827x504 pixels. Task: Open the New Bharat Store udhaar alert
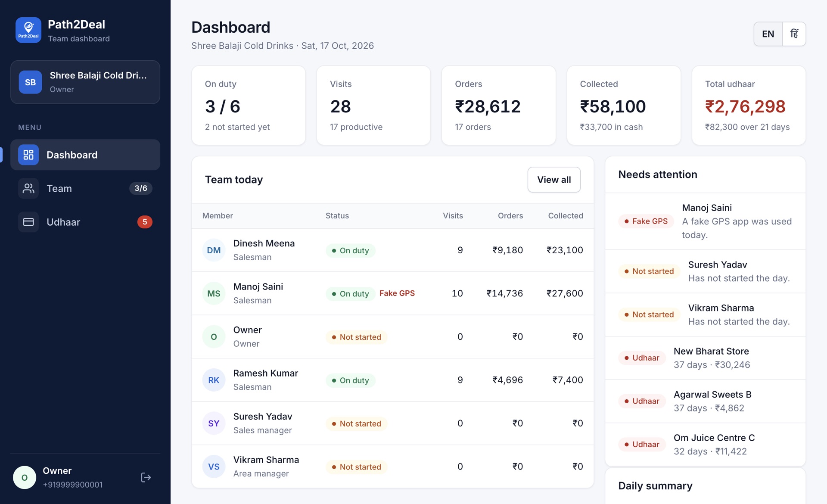coord(706,358)
